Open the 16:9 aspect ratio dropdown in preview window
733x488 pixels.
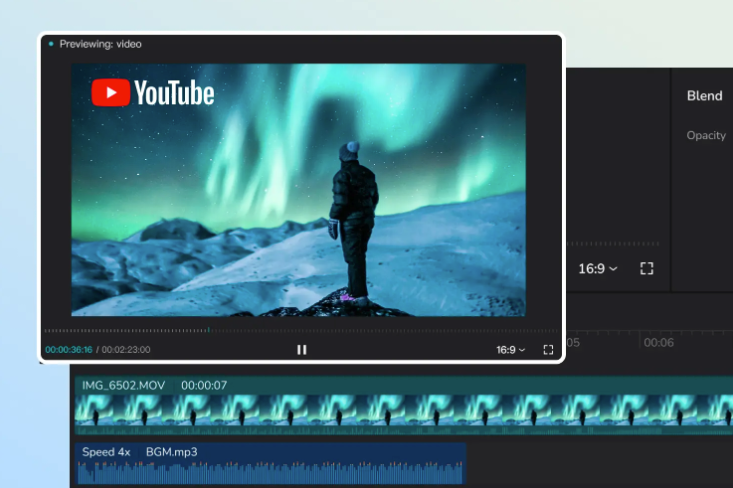510,350
